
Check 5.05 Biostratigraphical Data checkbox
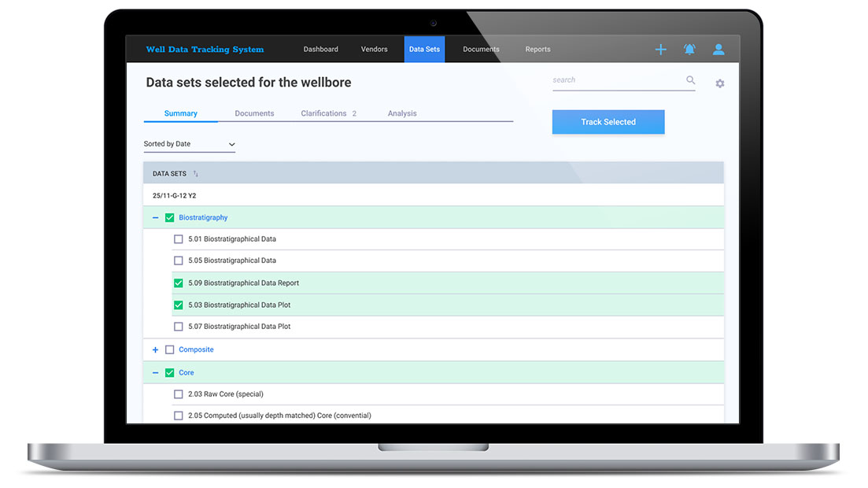pyautogui.click(x=179, y=261)
